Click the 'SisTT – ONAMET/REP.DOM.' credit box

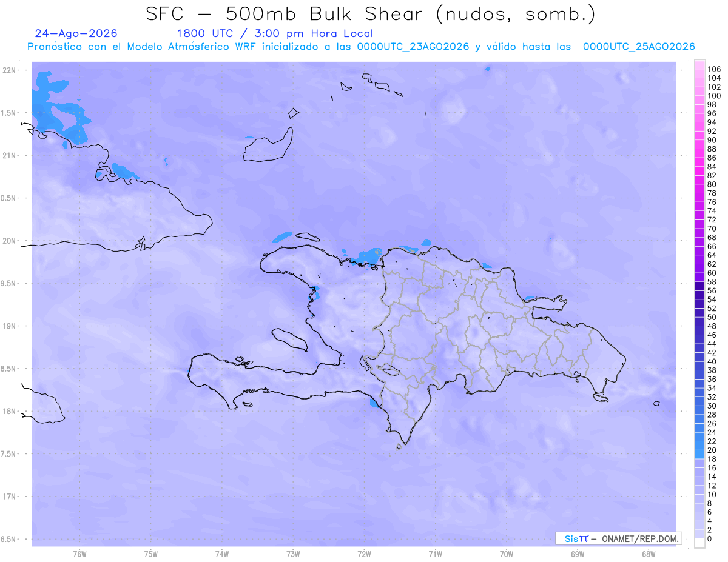619,538
